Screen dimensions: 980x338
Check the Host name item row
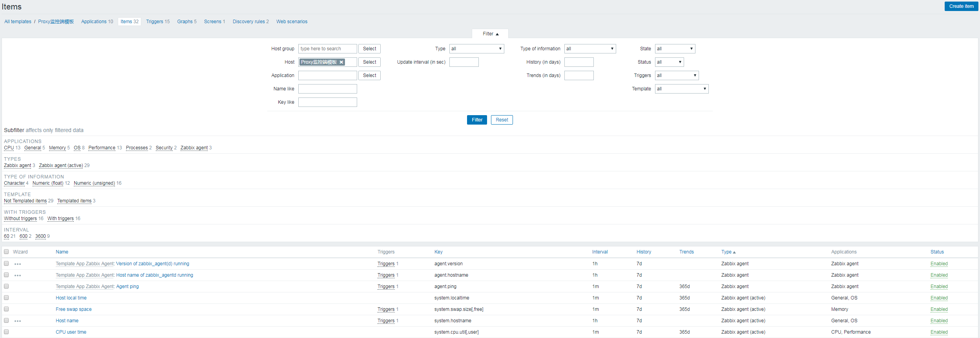coord(6,320)
